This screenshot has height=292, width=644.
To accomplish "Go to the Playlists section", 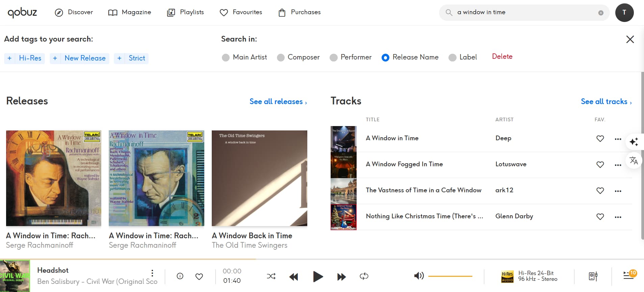I will (x=185, y=13).
